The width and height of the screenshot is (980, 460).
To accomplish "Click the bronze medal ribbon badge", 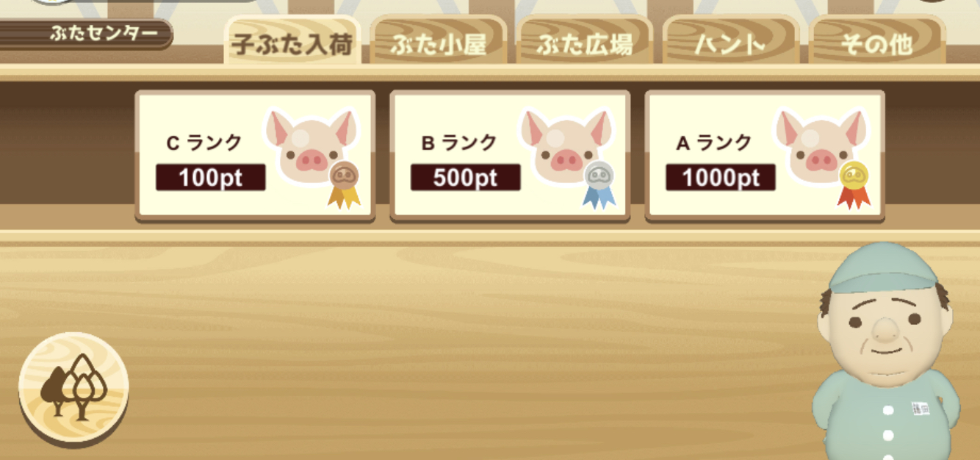I will click(344, 185).
